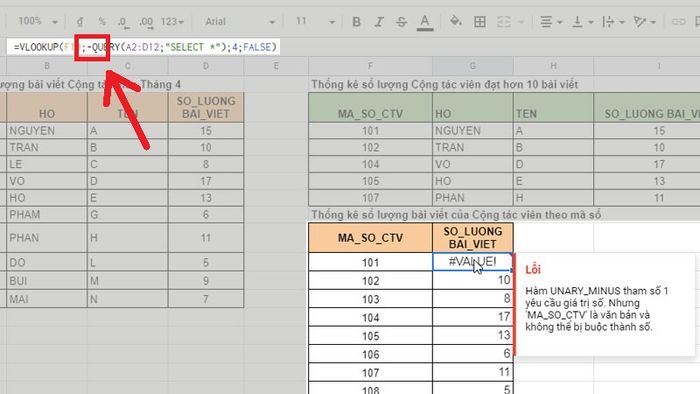Open the text color picker
The height and width of the screenshot is (394, 700).
click(425, 22)
